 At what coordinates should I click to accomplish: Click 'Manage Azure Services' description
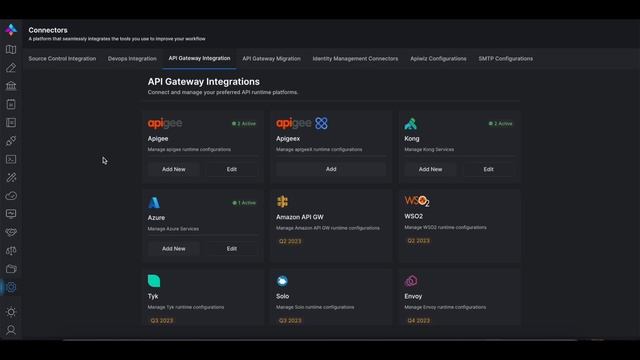173,229
